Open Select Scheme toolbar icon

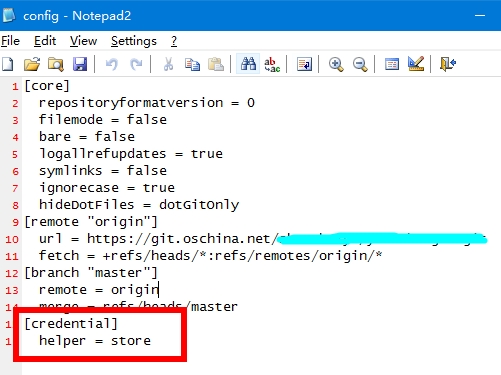392,64
